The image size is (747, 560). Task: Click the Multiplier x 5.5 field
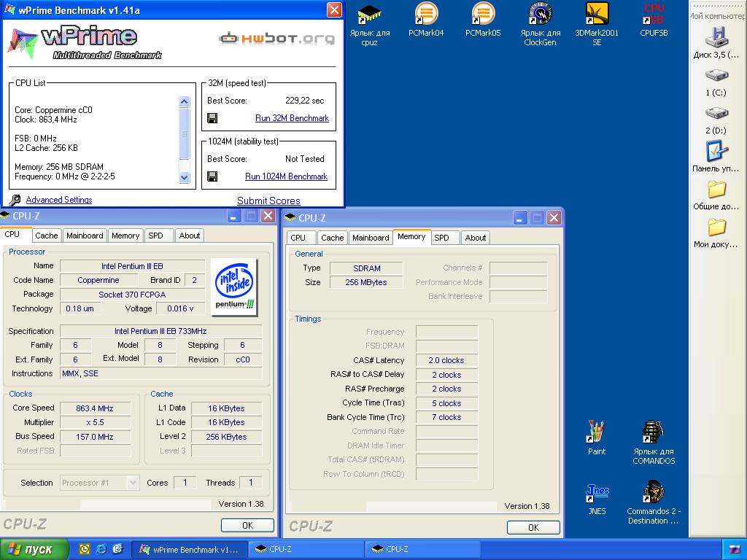(95, 422)
